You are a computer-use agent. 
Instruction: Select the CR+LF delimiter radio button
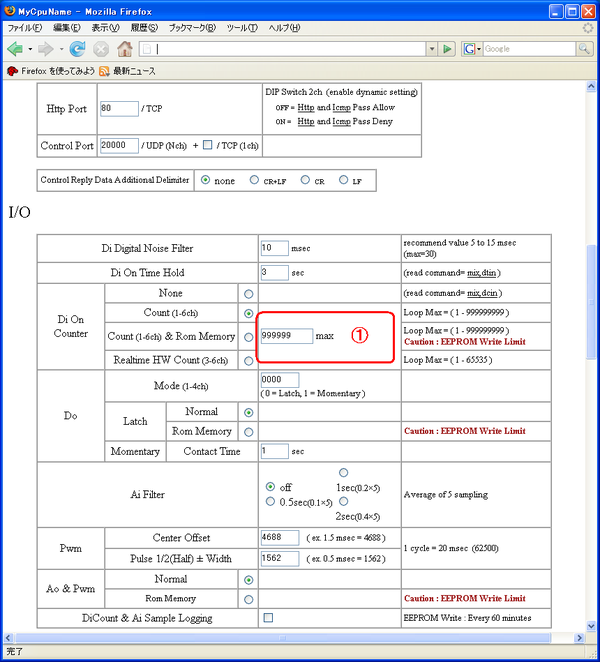coord(254,180)
